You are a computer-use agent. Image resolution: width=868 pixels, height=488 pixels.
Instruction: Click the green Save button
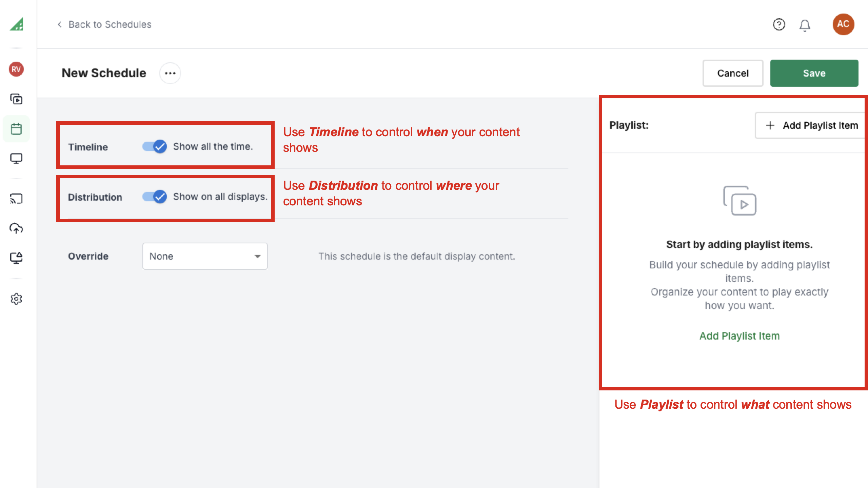pyautogui.click(x=814, y=73)
